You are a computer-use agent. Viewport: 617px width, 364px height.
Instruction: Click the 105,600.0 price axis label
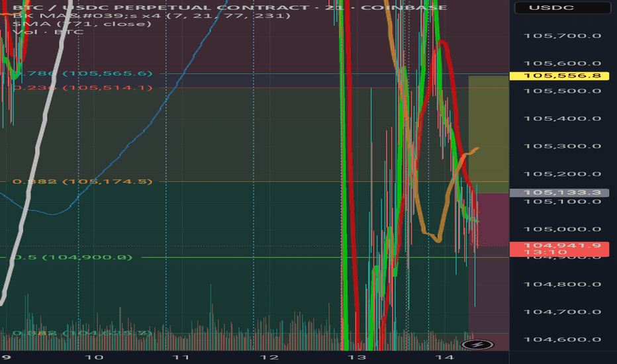click(x=562, y=64)
